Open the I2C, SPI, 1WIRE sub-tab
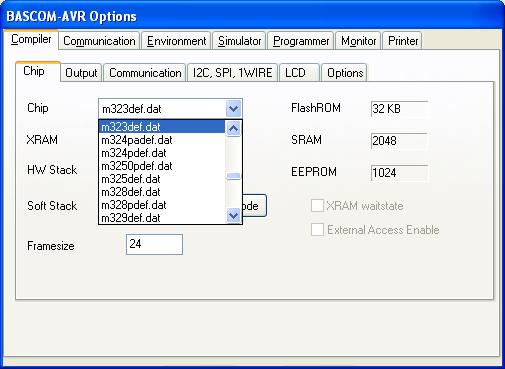This screenshot has height=369, width=505. click(232, 73)
